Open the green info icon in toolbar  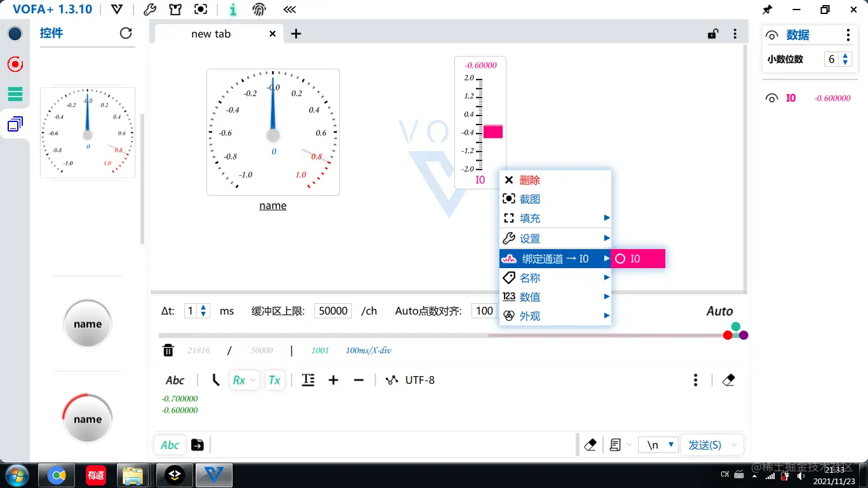[232, 9]
